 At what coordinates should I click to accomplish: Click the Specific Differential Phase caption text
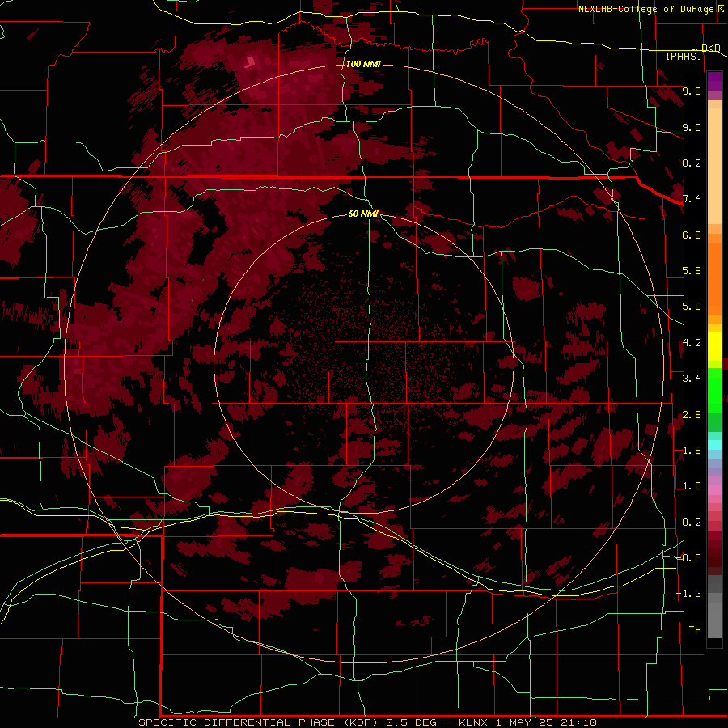(367, 722)
